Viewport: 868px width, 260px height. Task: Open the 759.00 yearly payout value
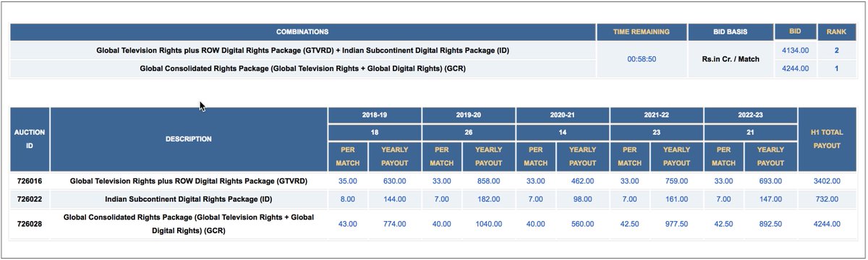(677, 181)
